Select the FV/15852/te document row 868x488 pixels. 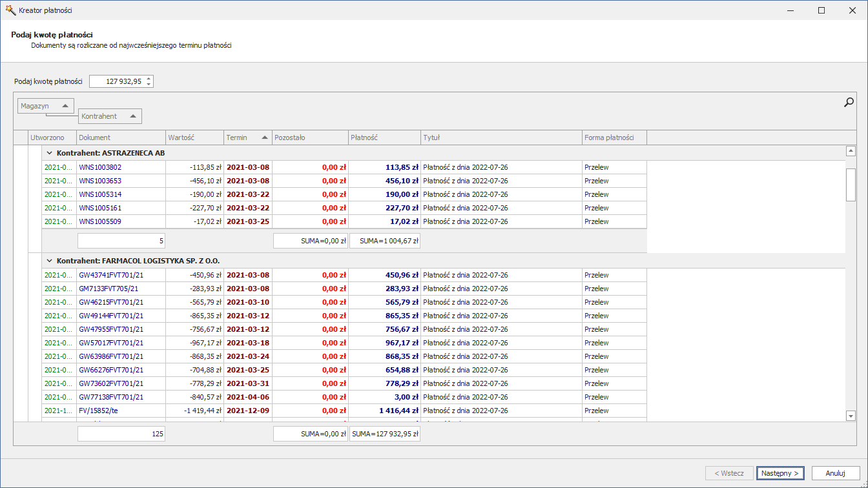pyautogui.click(x=99, y=411)
